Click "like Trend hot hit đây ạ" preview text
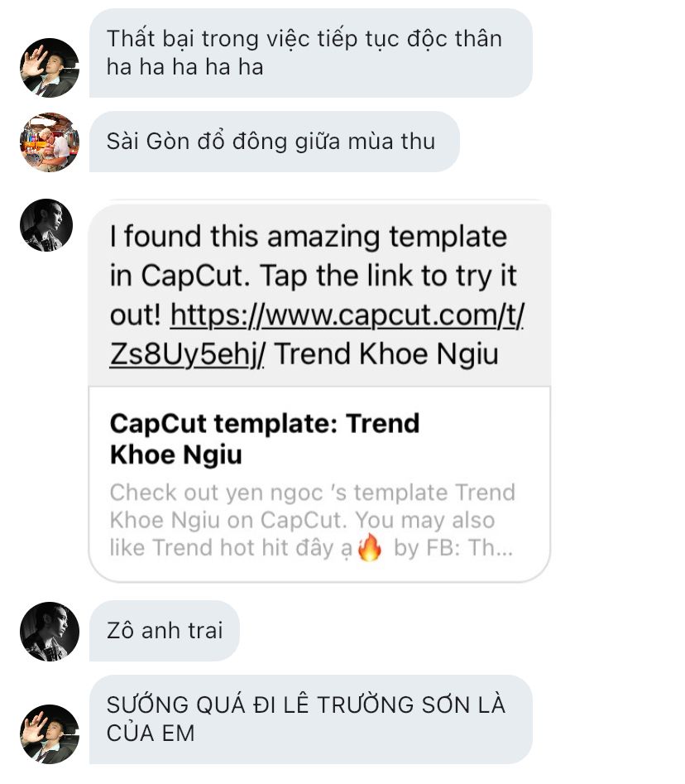The height and width of the screenshot is (784, 685). pos(232,548)
